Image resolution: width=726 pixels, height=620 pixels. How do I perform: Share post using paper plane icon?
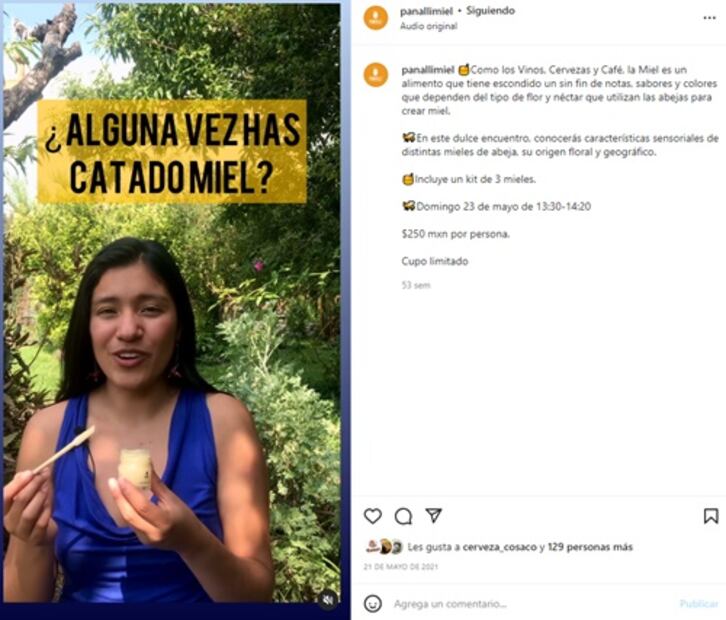(433, 515)
